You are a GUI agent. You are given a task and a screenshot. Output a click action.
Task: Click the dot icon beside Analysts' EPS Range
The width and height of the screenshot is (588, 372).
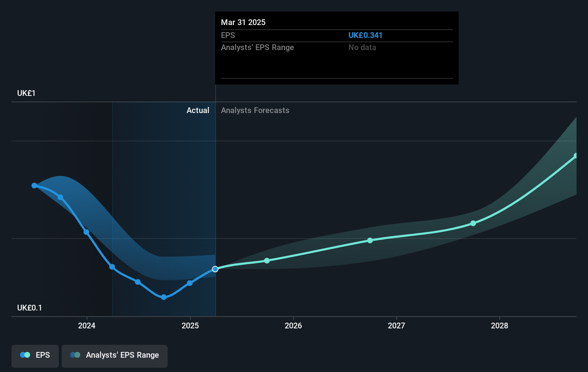(x=75, y=355)
